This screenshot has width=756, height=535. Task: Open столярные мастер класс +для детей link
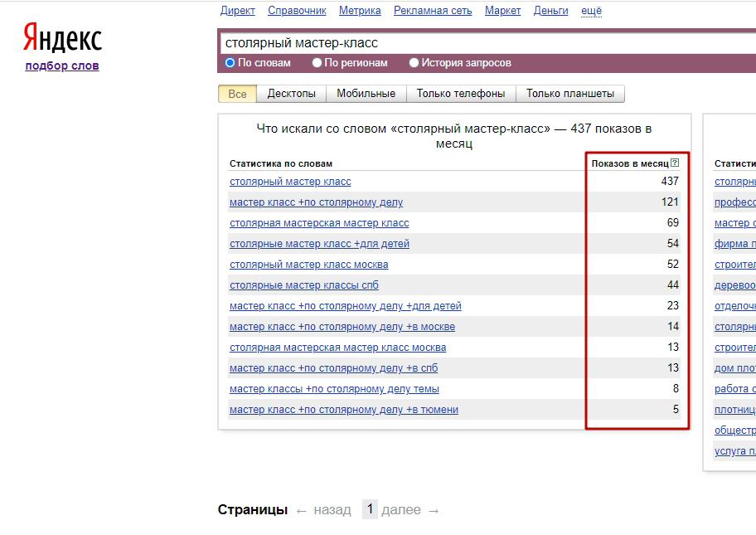[319, 244]
